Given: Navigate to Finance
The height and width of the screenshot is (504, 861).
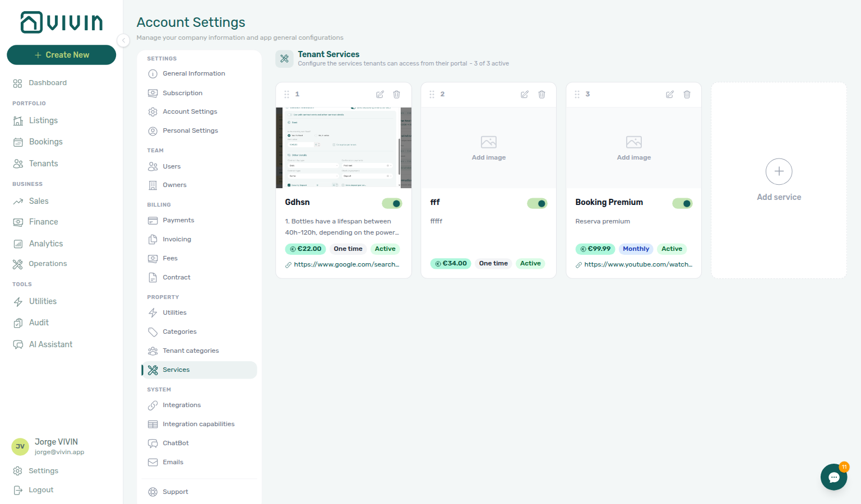Looking at the screenshot, I should [43, 222].
